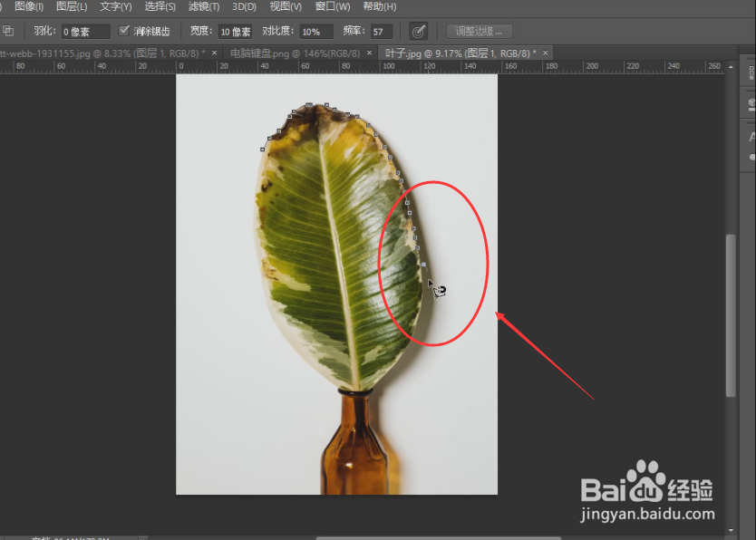Open the 滤镜(T) menu
Screen dimensions: 756x540
pyautogui.click(x=204, y=6)
